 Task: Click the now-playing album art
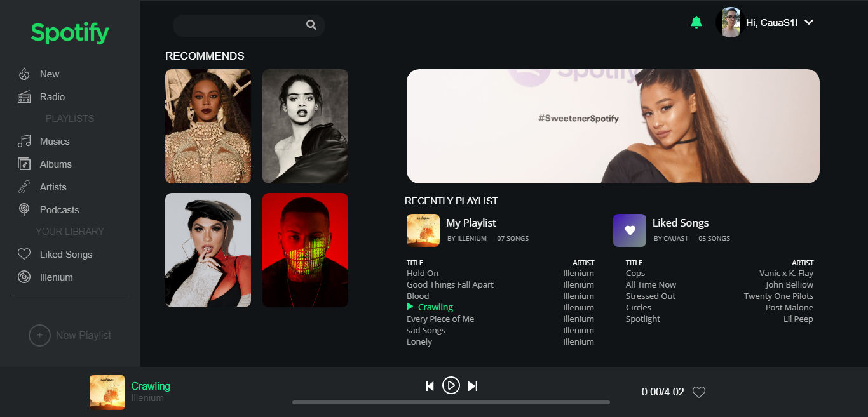(x=107, y=392)
